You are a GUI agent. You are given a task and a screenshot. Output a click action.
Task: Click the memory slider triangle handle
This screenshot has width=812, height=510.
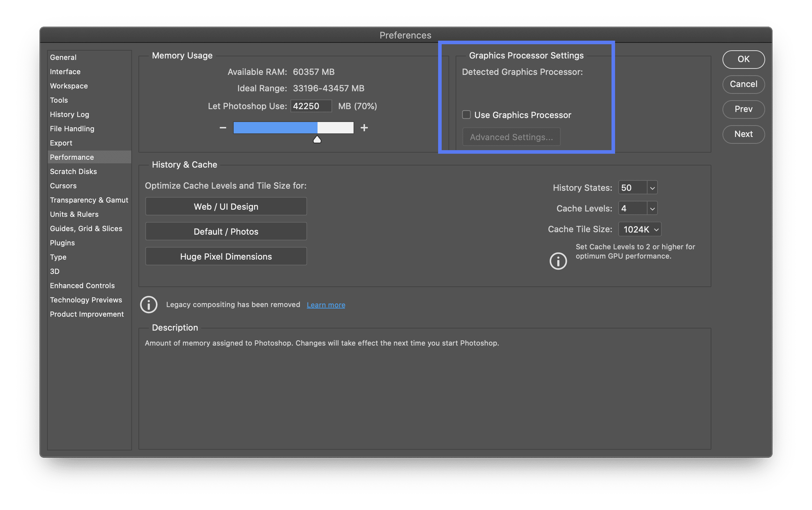tap(317, 139)
